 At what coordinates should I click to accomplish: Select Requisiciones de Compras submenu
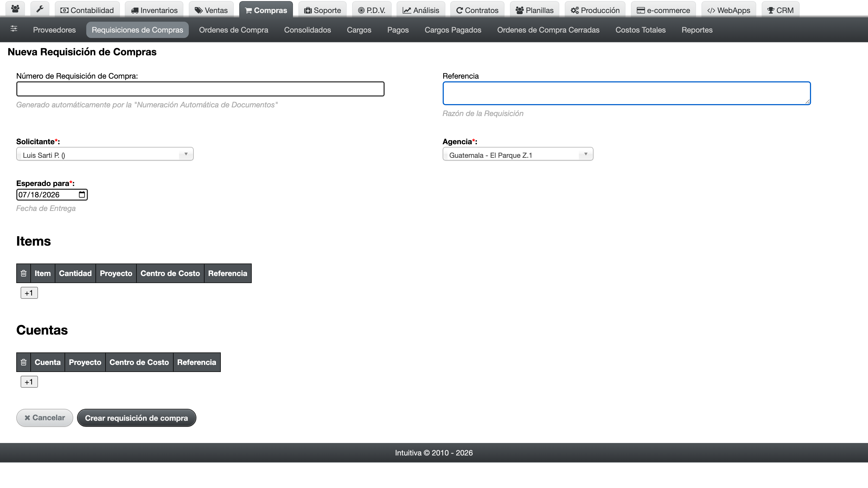(138, 30)
